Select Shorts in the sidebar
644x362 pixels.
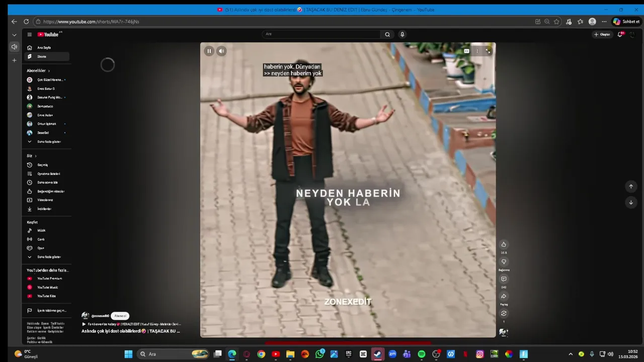pyautogui.click(x=46, y=57)
